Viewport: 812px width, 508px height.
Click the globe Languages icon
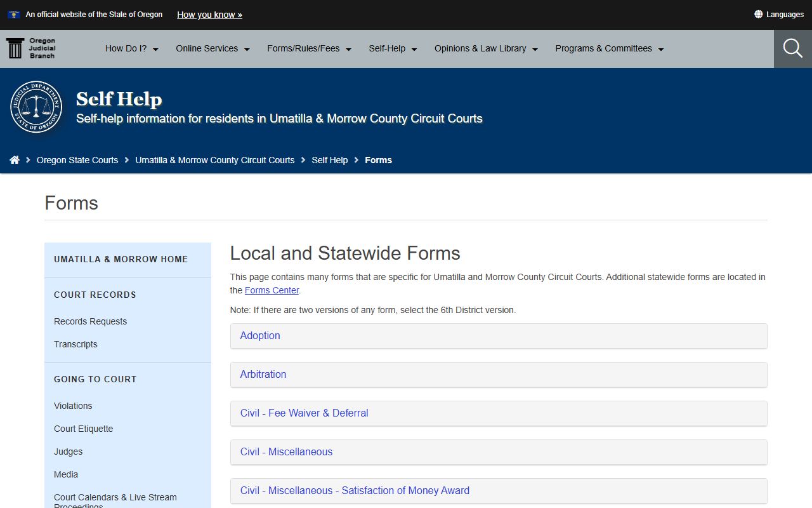point(758,14)
